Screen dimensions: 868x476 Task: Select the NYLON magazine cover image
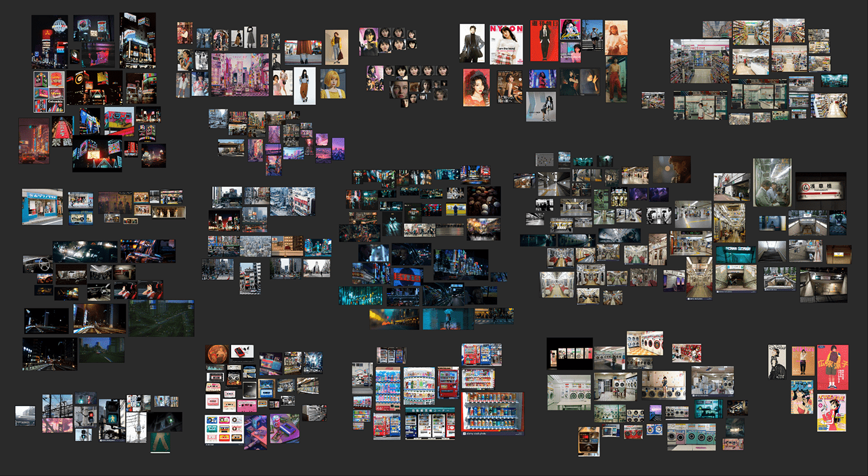coord(507,43)
